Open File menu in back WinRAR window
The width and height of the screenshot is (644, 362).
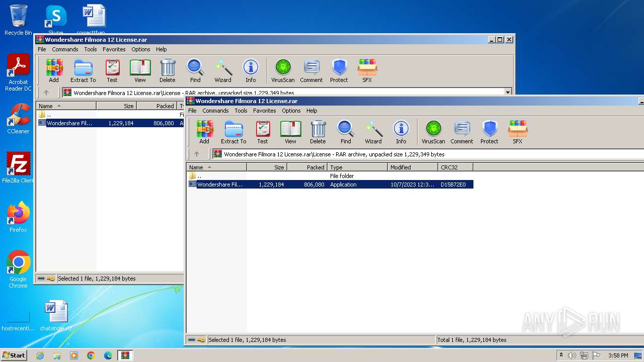[42, 49]
